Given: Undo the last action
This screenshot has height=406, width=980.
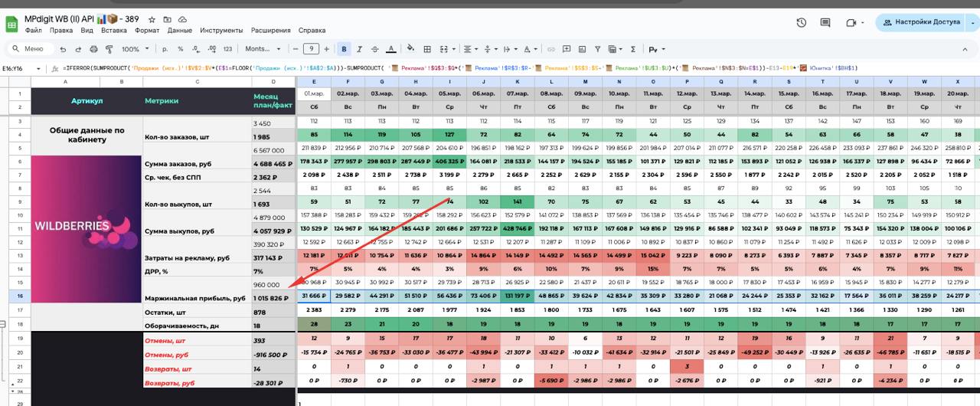Looking at the screenshot, I should (63, 49).
